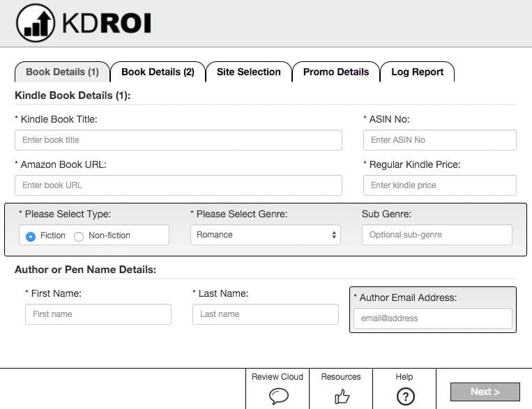Viewport: 532px width, 409px height.
Task: Select the Non-fiction radio button
Action: pyautogui.click(x=79, y=236)
